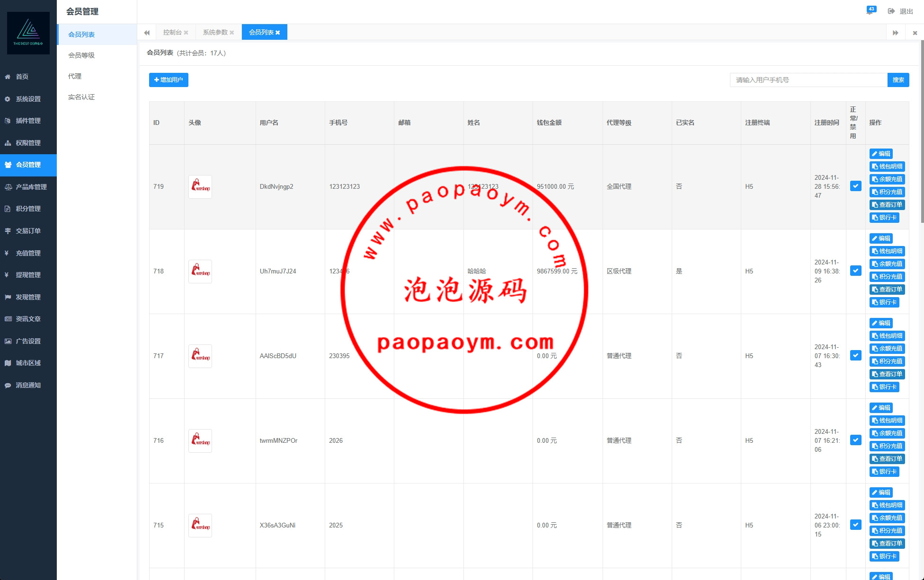Focus the 请输入用户手机号 search field
This screenshot has width=924, height=580.
tap(808, 80)
